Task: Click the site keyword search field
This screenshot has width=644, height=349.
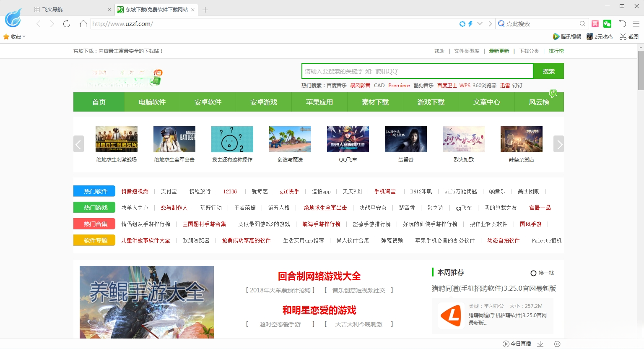Action: click(x=417, y=71)
